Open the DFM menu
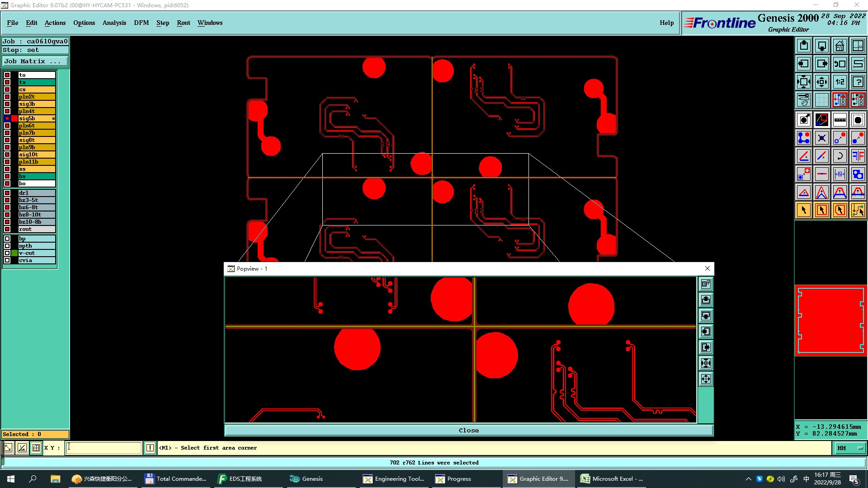The width and height of the screenshot is (868, 488). click(x=141, y=23)
